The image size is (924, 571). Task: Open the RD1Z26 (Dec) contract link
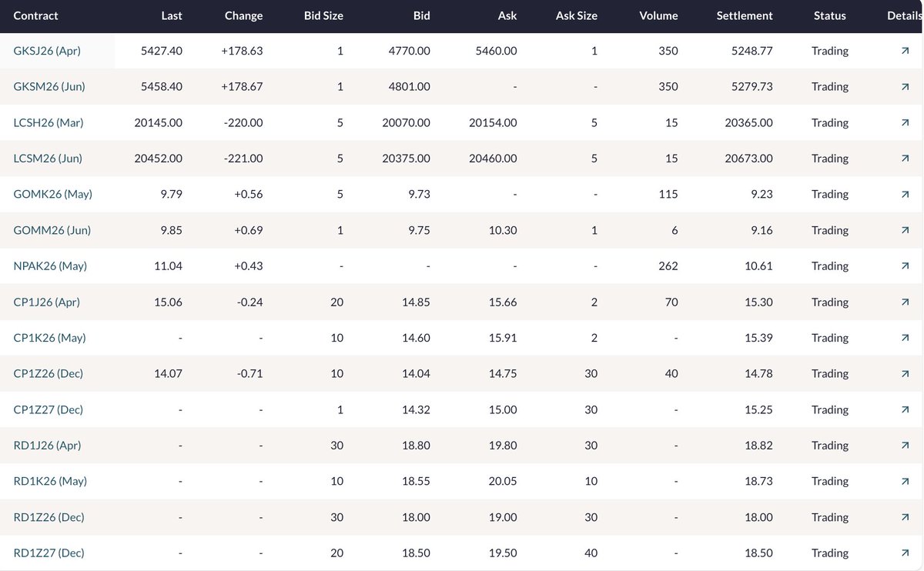coord(49,517)
